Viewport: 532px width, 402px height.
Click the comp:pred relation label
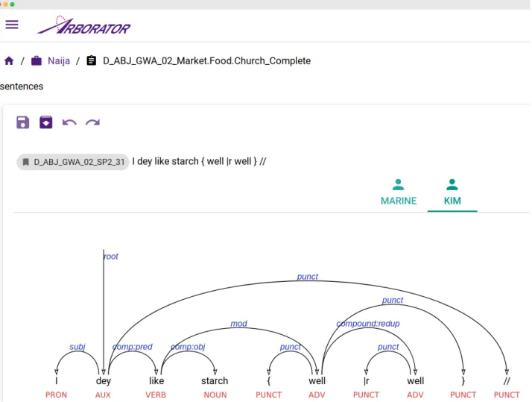tap(133, 347)
